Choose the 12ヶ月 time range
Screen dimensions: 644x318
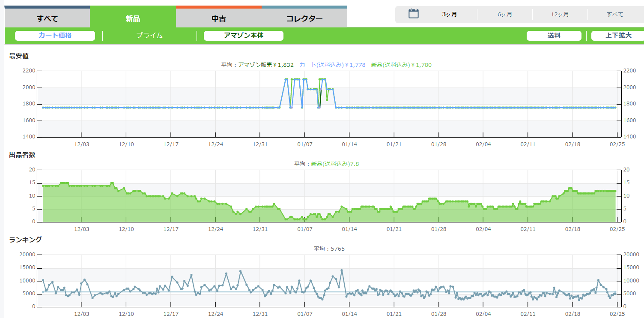(560, 15)
